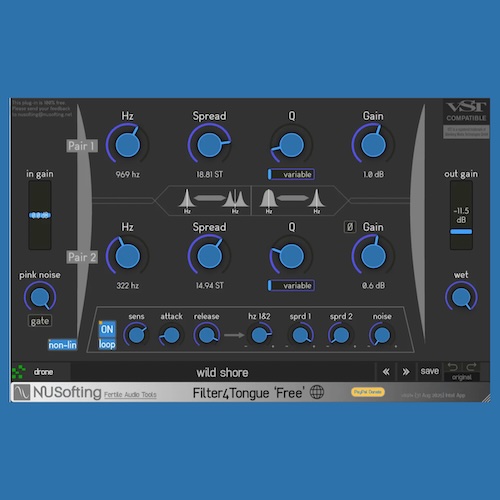Click the NUSofting logo icon
Image resolution: width=500 pixels, height=500 pixels.
pos(21,392)
